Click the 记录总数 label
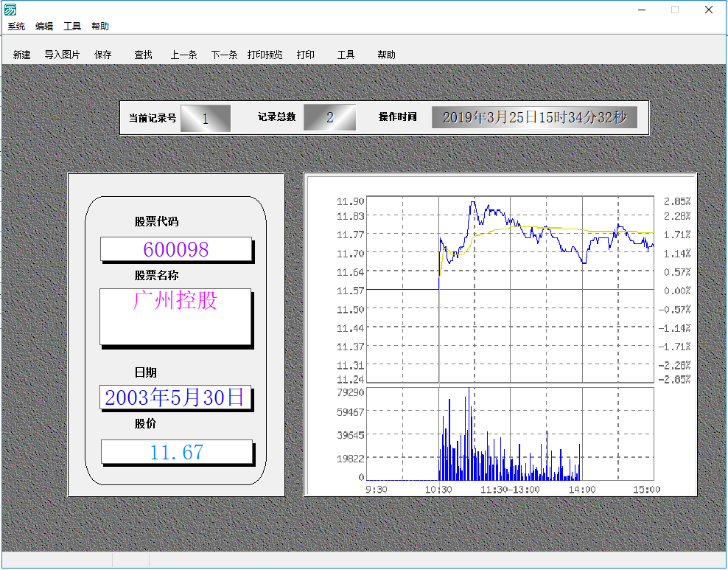 (x=277, y=117)
